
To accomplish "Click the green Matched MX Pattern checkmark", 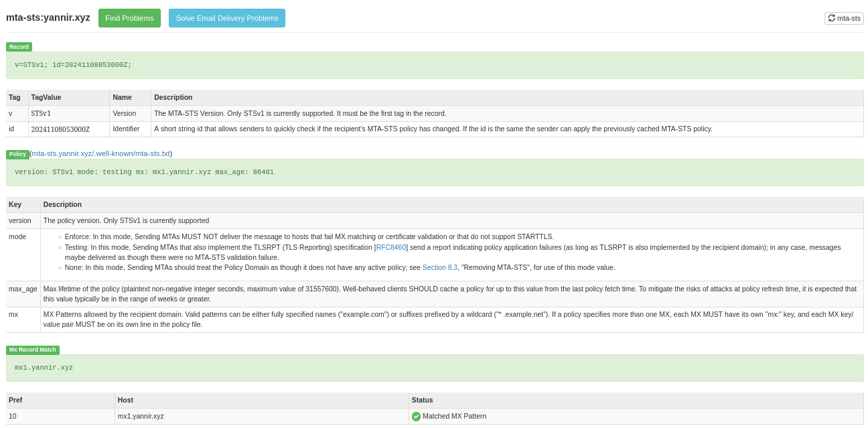I will (x=416, y=417).
